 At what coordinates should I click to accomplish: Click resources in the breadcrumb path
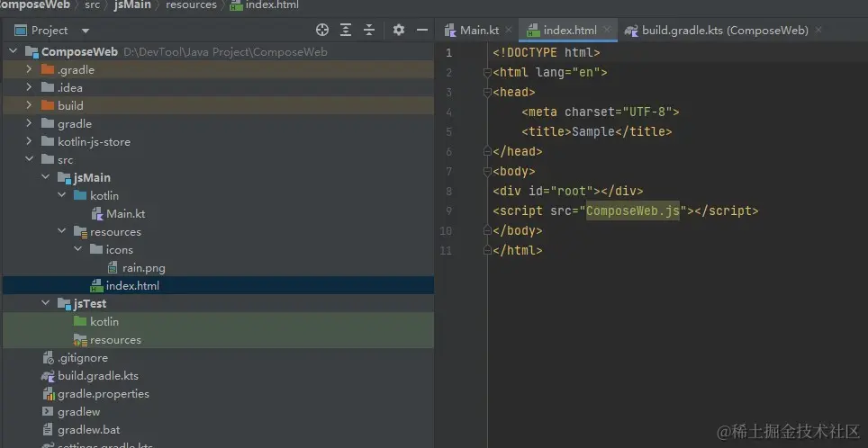[x=191, y=5]
